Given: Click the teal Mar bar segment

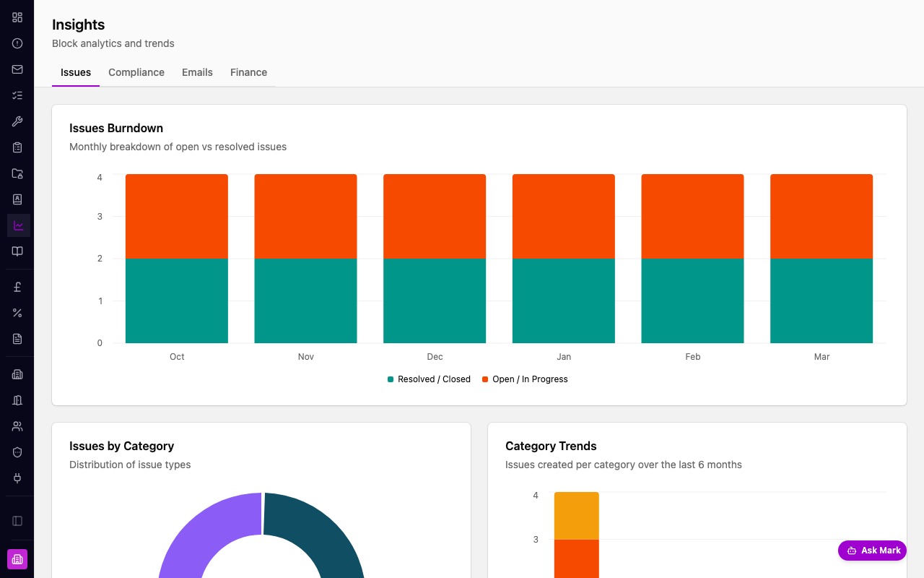Looking at the screenshot, I should click(x=821, y=301).
